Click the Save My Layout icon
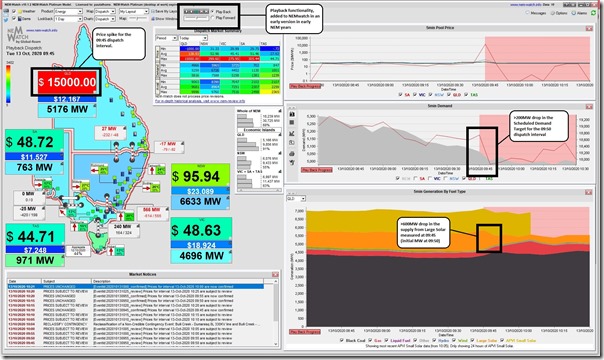Image resolution: width=604 pixels, height=360 pixels. (153, 12)
